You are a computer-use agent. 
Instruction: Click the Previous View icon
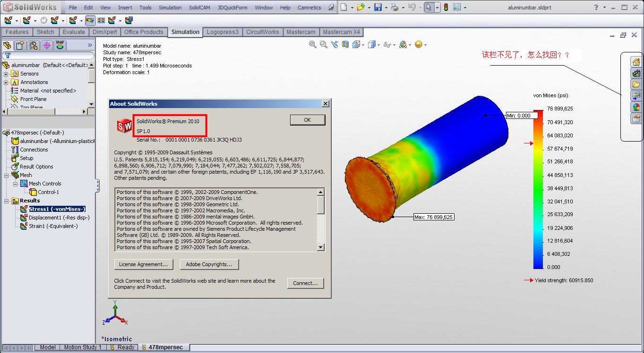point(335,44)
